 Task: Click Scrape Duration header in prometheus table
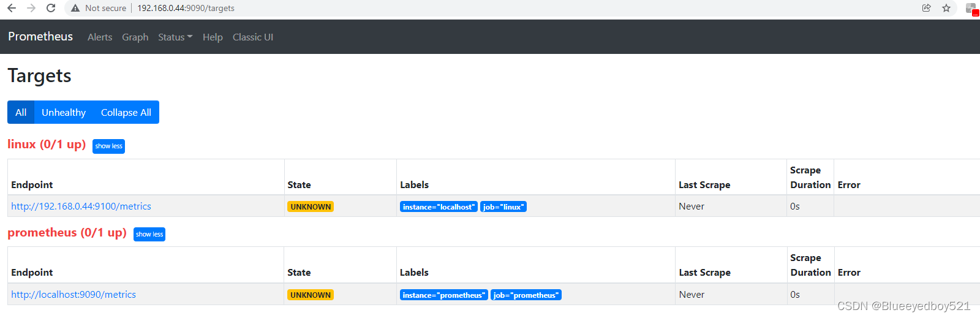click(810, 265)
